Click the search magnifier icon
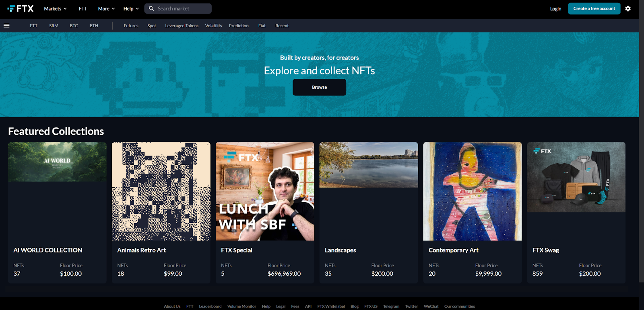644x310 pixels. (x=151, y=8)
